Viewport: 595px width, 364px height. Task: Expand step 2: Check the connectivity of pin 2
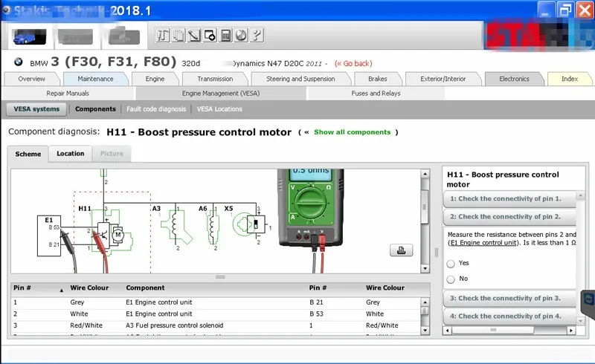tap(509, 217)
